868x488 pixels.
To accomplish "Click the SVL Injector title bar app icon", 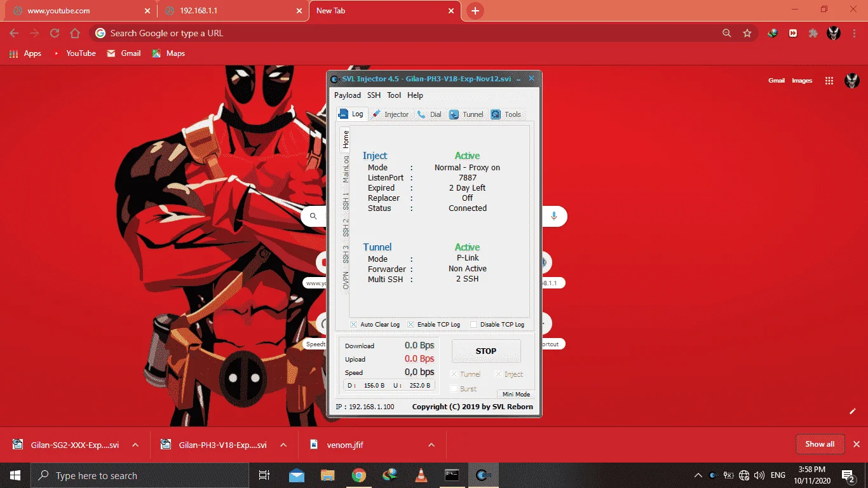I will 335,79.
